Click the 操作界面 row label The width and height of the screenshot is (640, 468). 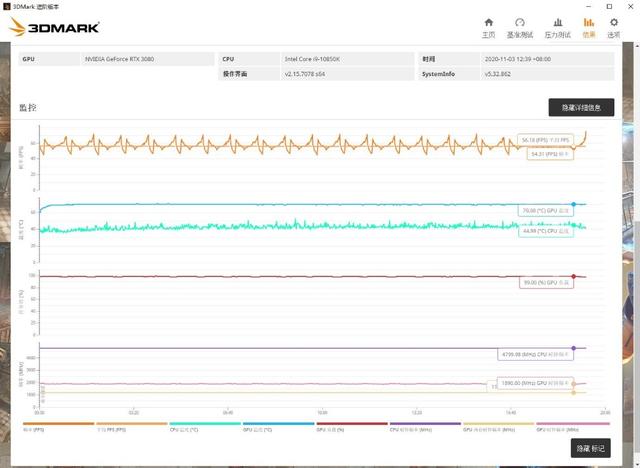[235, 74]
